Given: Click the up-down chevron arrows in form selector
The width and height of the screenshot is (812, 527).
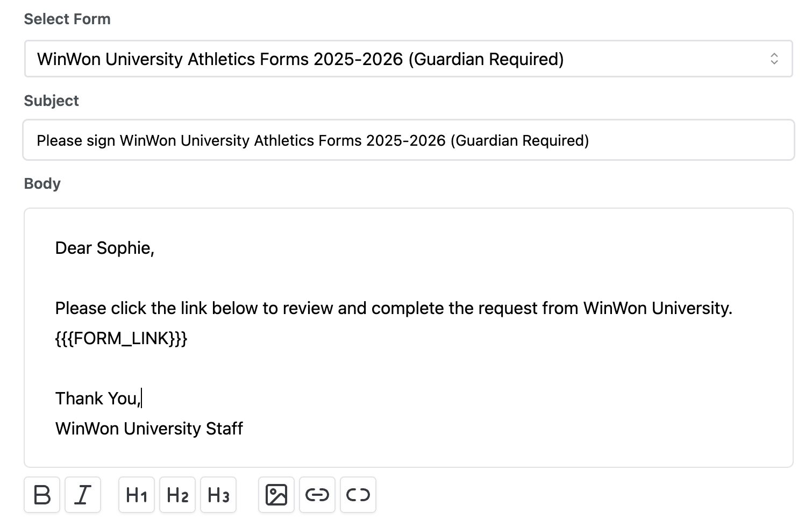Looking at the screenshot, I should pyautogui.click(x=774, y=59).
